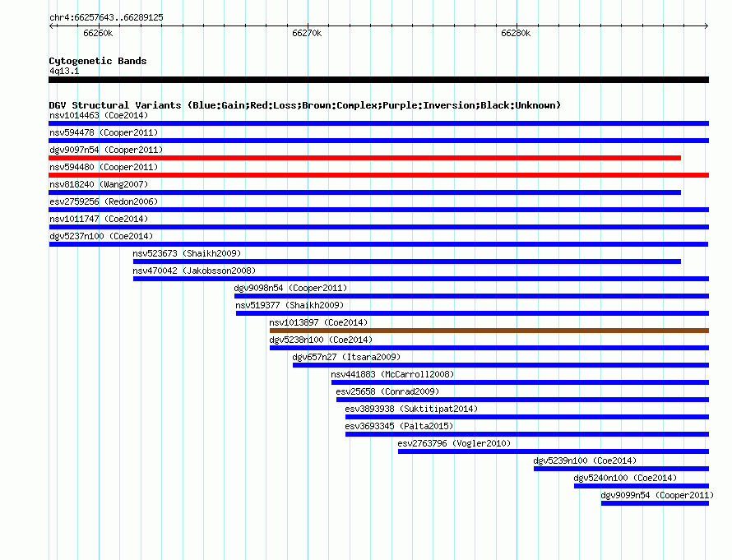Click the blue bar under dgv5240n100
The width and height of the screenshot is (732, 560).
coord(642,486)
